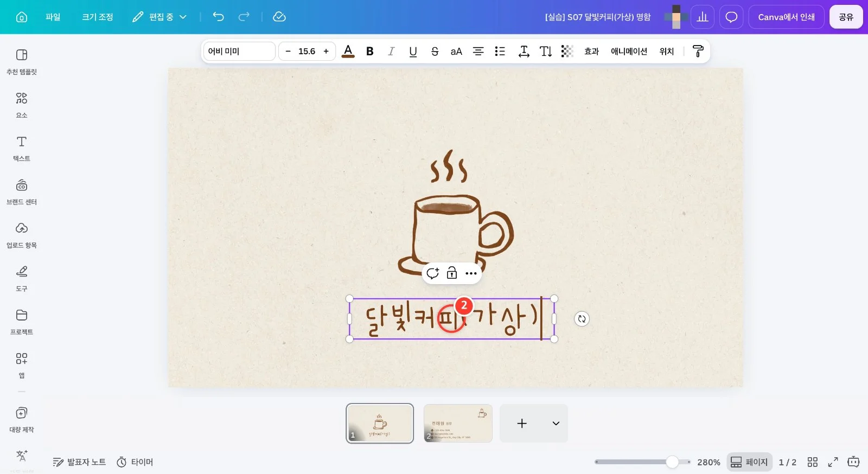Open 업로드 항목 panel

coord(22,235)
